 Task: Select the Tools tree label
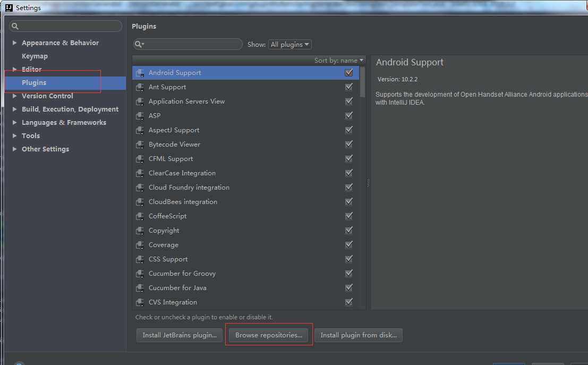(x=31, y=136)
